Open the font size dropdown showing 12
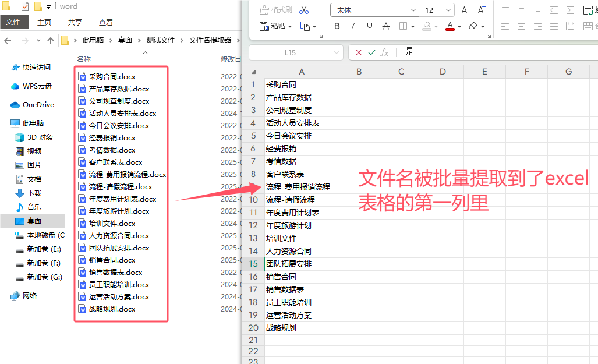This screenshot has height=364, width=598. click(448, 10)
